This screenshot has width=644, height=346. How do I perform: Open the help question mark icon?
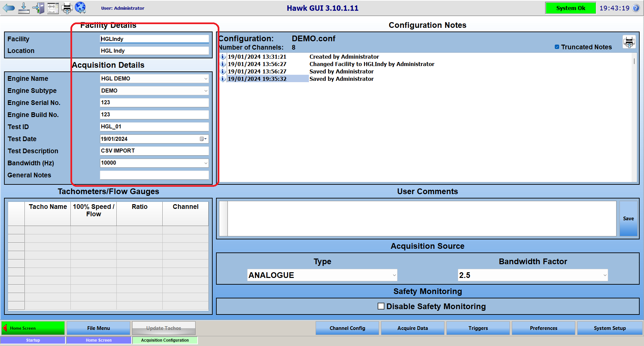coord(636,8)
